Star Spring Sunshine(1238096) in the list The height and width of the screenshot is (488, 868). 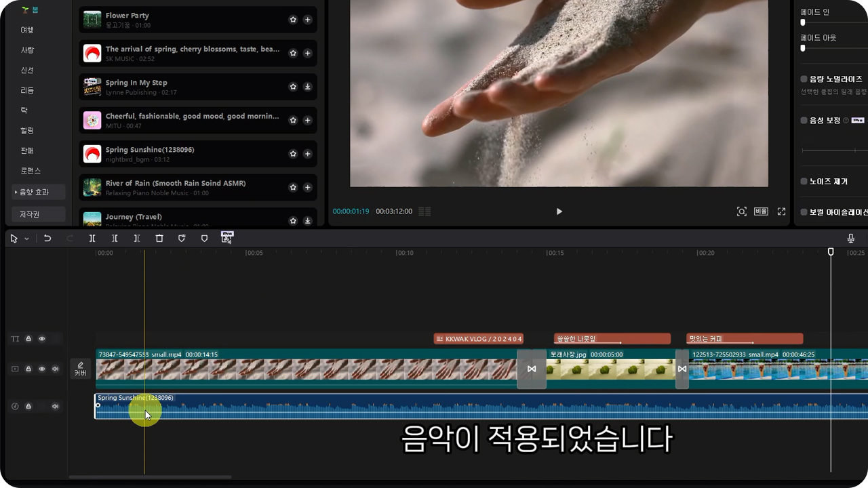click(293, 154)
